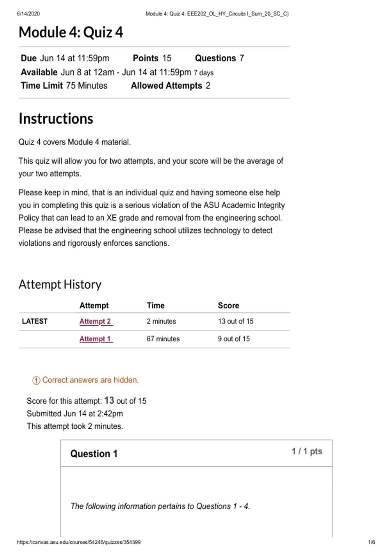Viewport: 392px width, 556px height.
Task: Click the Question 1 header
Action: pos(94,454)
